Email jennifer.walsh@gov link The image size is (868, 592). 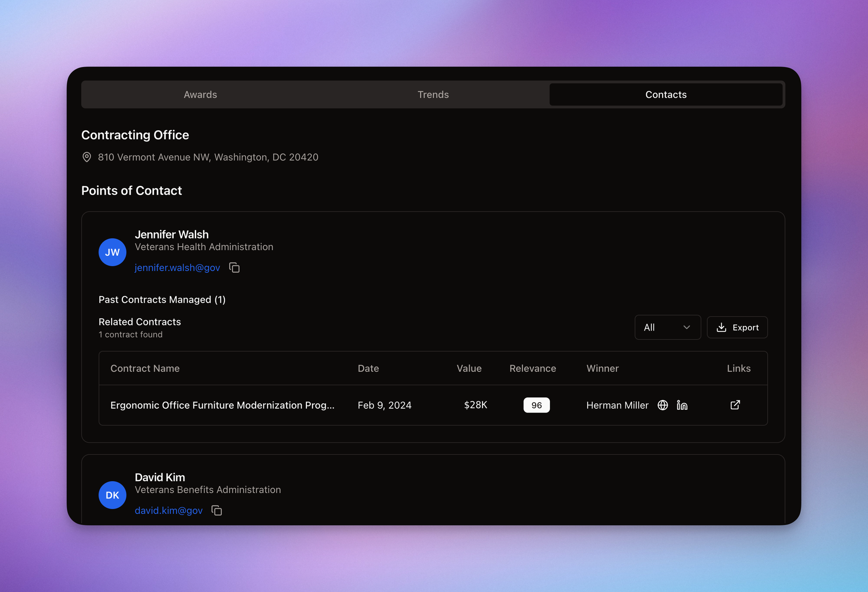pos(177,268)
